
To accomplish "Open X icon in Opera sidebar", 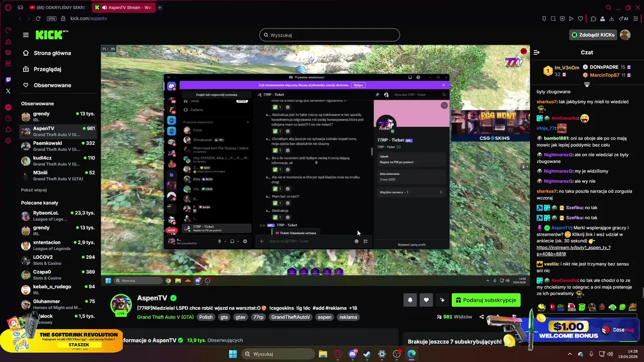I will coord(8,91).
